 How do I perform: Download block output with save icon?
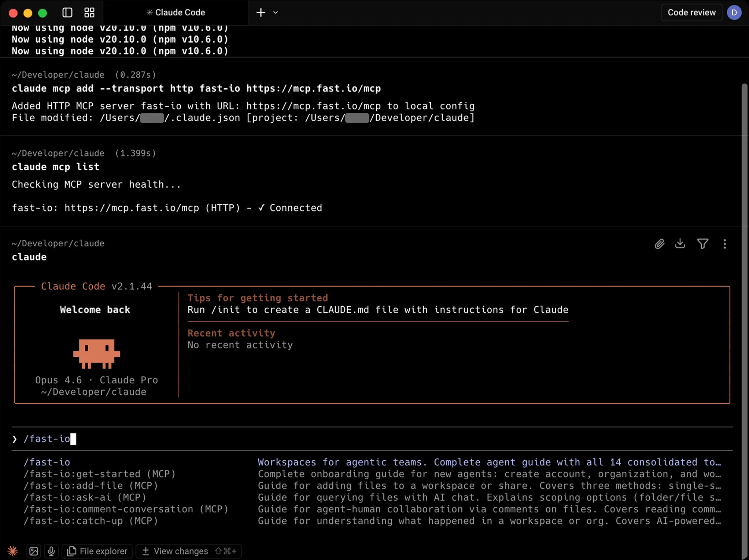tap(680, 244)
